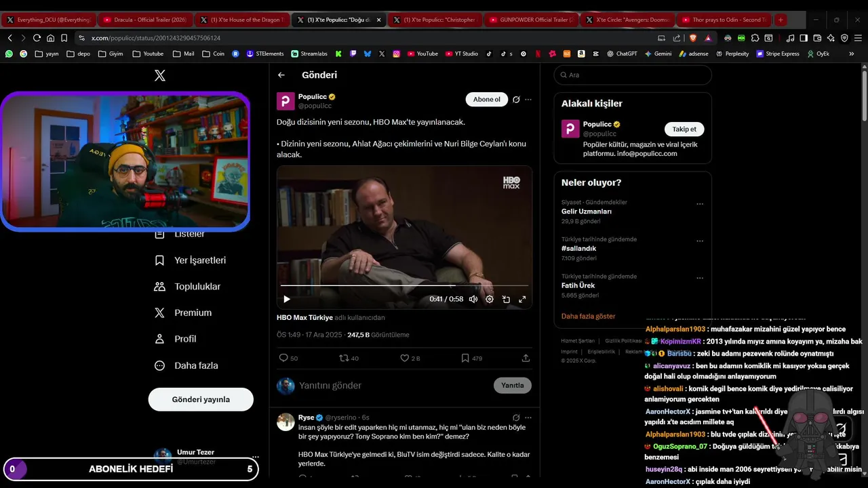Open Grok icon on Ryse's reply

[x=516, y=418]
